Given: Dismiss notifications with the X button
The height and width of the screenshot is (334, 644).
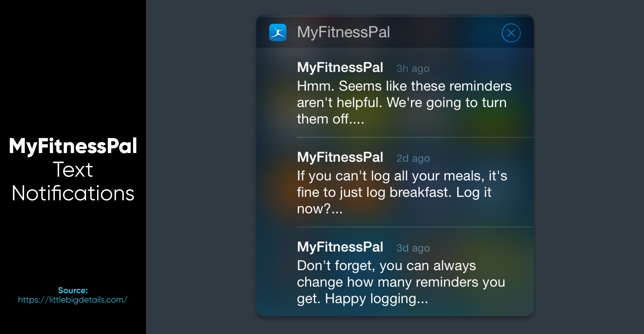Looking at the screenshot, I should 511,33.
